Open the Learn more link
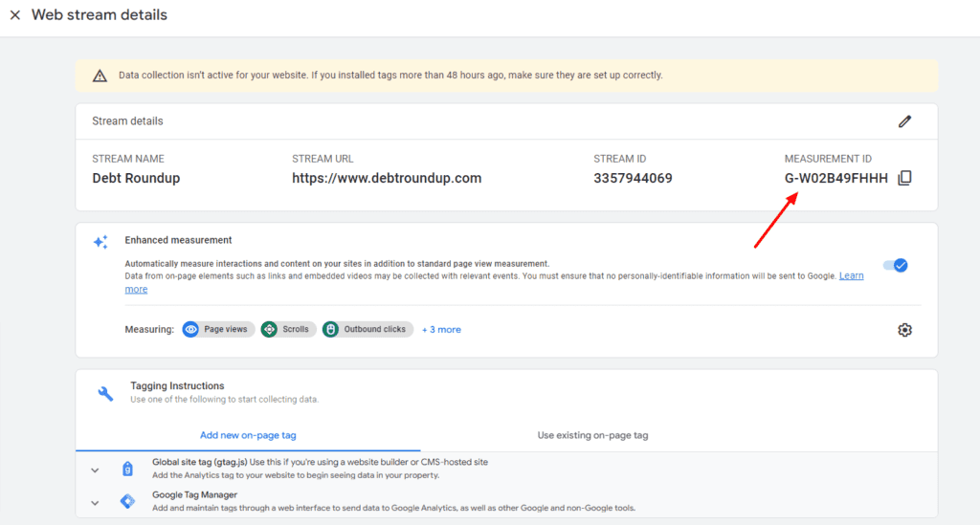 [x=851, y=276]
